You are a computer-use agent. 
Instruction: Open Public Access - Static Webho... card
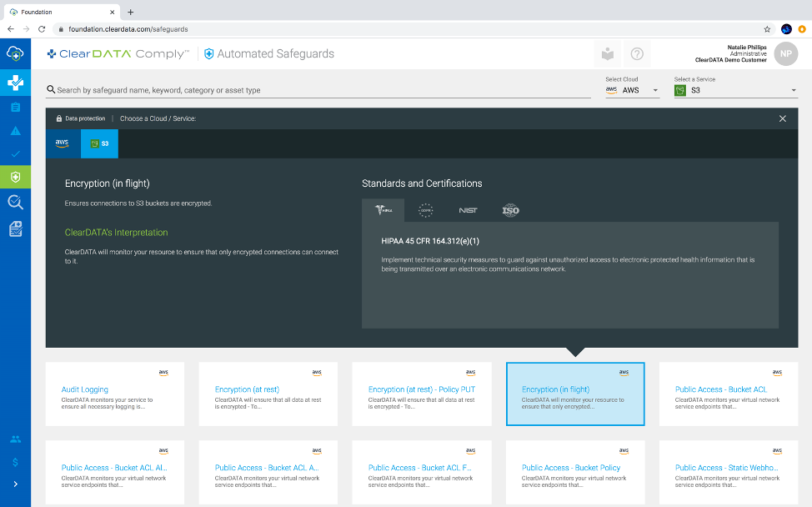pyautogui.click(x=729, y=472)
